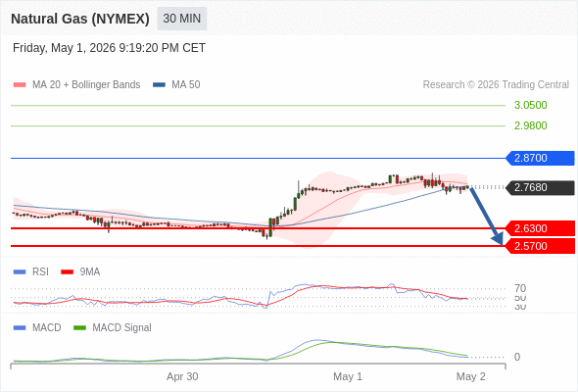Click the May 1 date axis label
The height and width of the screenshot is (392, 578).
348,376
